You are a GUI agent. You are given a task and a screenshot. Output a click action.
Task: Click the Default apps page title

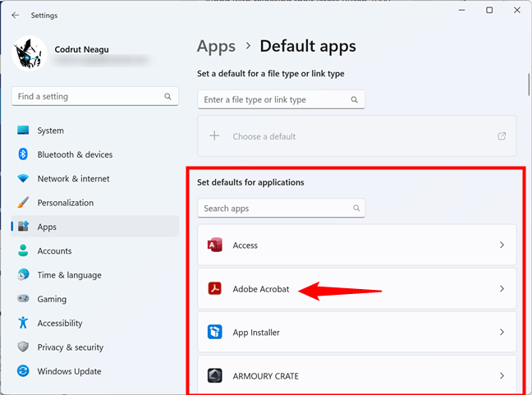(308, 46)
